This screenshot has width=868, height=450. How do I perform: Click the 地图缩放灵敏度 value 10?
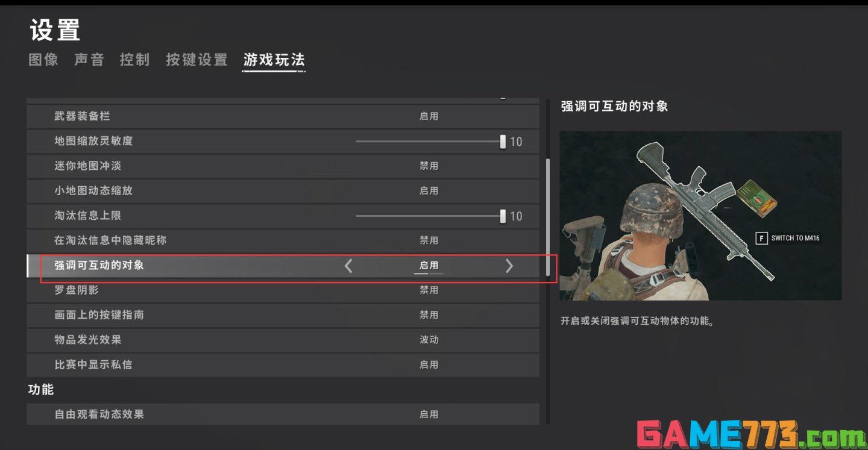[x=516, y=142]
